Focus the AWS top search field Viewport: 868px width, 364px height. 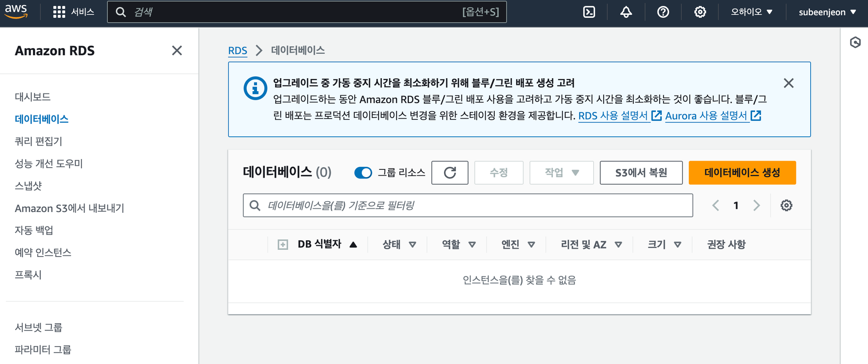pos(307,12)
